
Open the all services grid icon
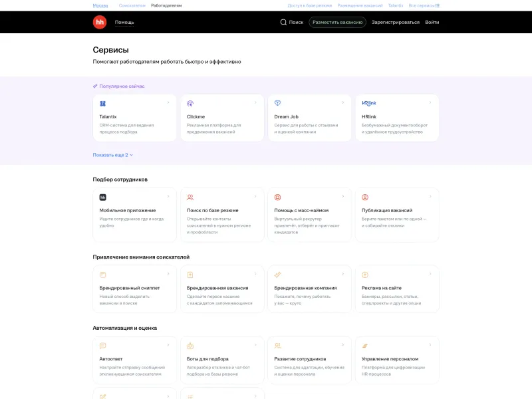tap(438, 5)
